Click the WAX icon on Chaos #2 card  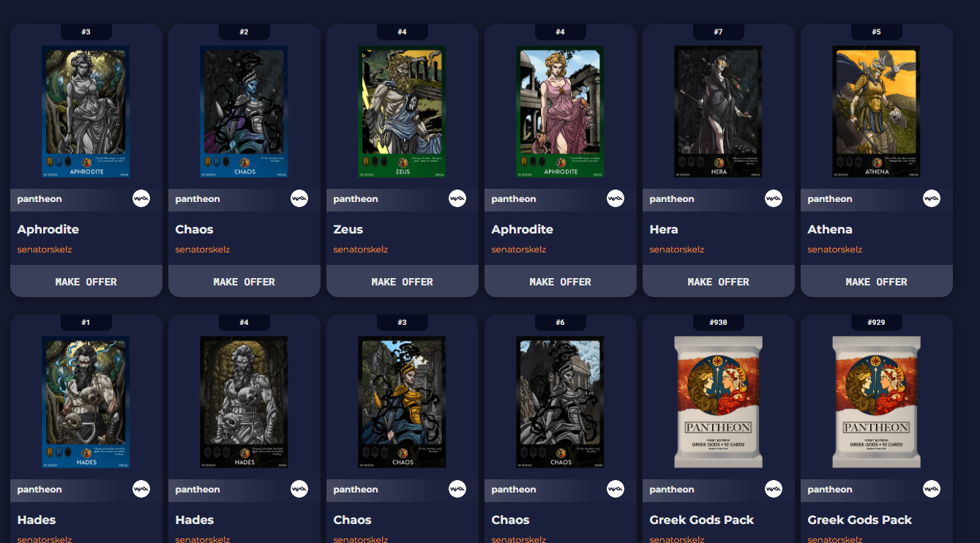click(x=299, y=198)
